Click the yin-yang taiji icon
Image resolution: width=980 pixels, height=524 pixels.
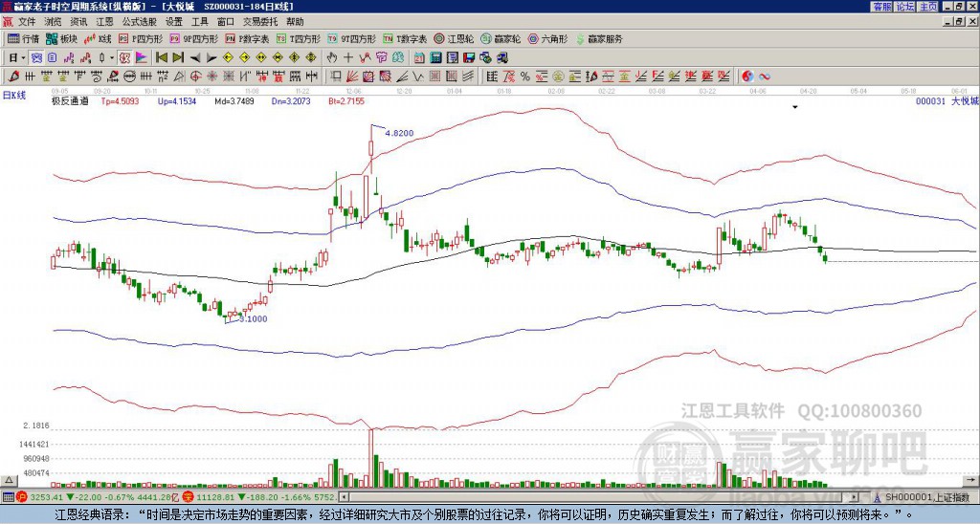pos(747,76)
